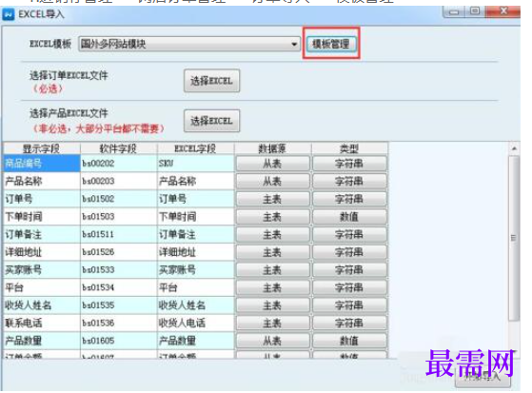
Task: Click the 数据源 column header
Action: [273, 148]
